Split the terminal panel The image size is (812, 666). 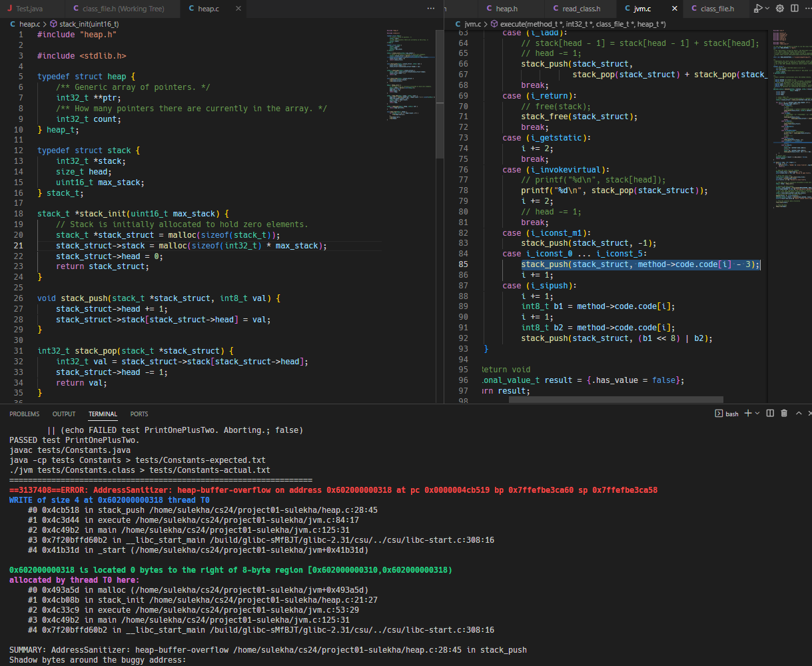pyautogui.click(x=770, y=414)
